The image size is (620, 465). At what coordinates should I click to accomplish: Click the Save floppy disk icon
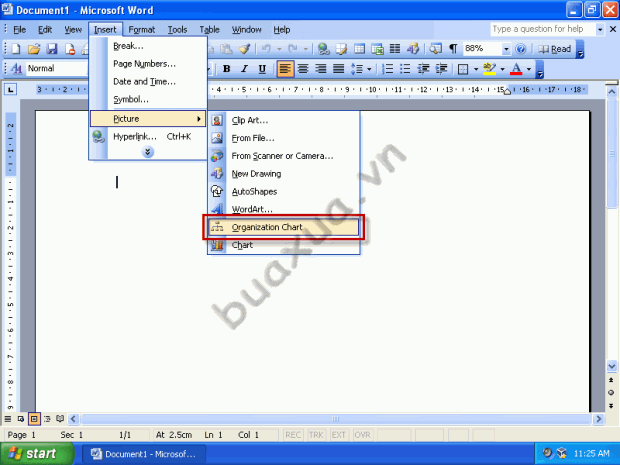(52, 49)
